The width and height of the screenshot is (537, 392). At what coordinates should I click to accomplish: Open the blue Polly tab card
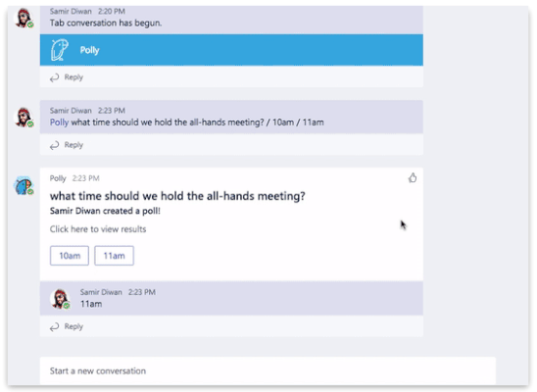coord(231,50)
